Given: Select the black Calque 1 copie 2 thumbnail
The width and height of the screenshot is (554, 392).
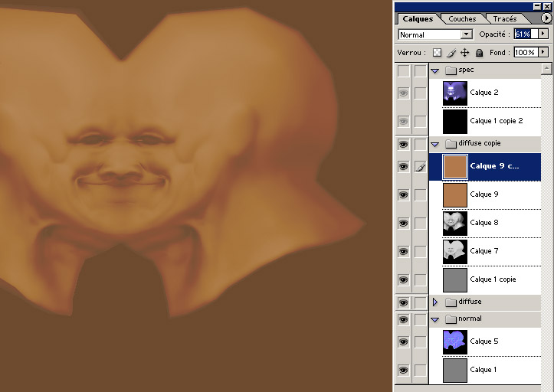Looking at the screenshot, I should click(x=455, y=122).
